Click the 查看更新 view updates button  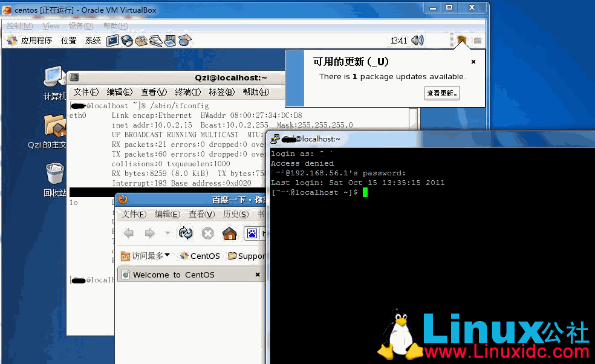click(x=442, y=93)
